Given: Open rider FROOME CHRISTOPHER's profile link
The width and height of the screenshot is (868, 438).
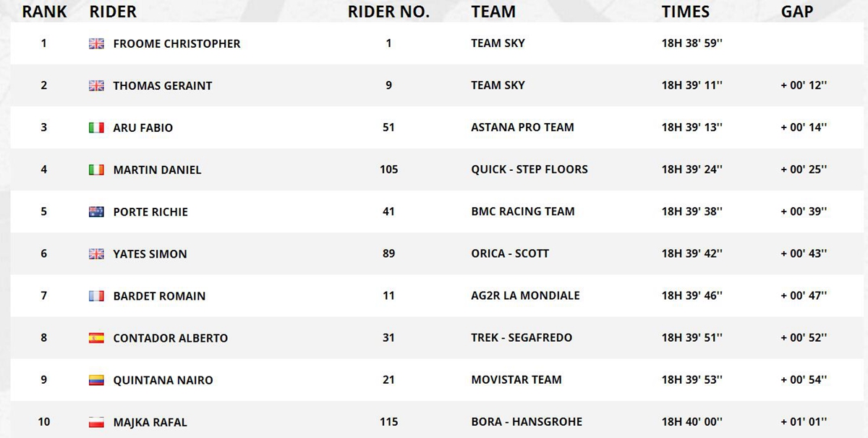Looking at the screenshot, I should click(176, 43).
